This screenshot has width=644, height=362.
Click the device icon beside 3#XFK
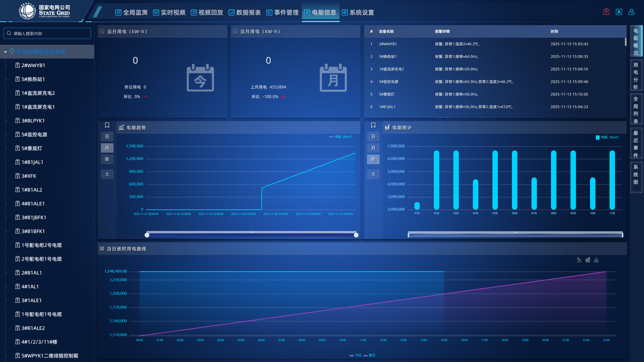[18, 176]
